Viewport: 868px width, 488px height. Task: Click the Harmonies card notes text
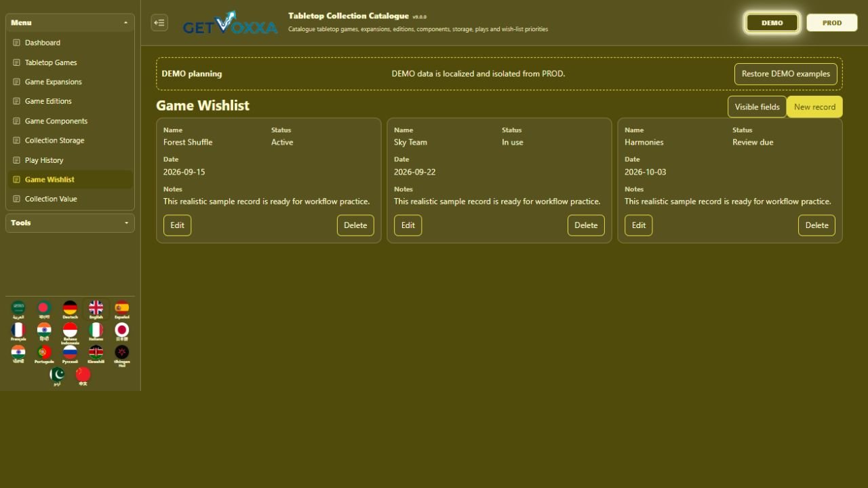pyautogui.click(x=728, y=202)
